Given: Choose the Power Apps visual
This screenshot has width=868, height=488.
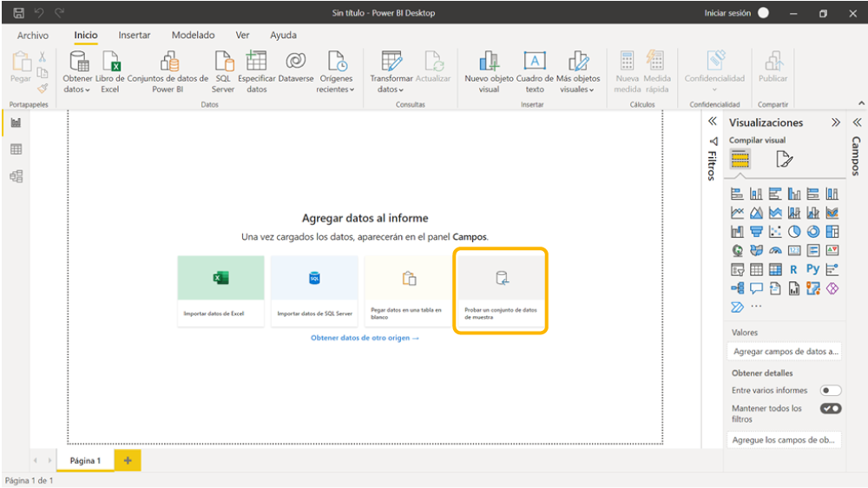Looking at the screenshot, I should [x=832, y=288].
